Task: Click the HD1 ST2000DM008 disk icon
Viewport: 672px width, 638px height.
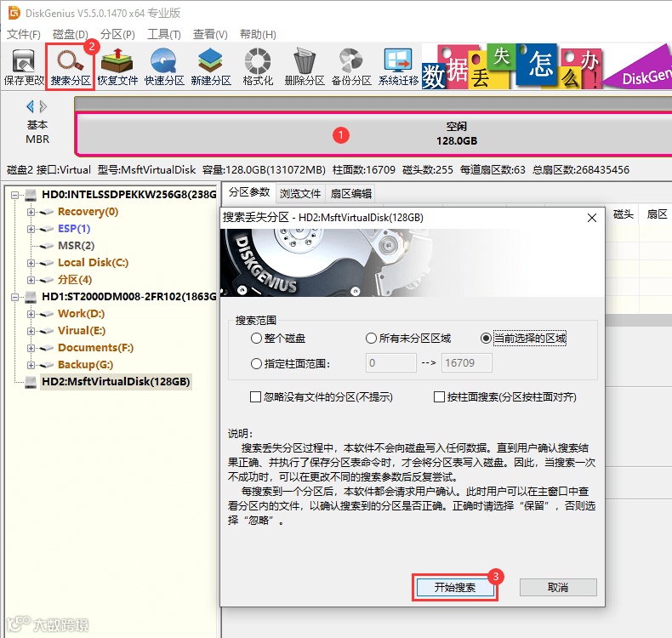Action: [x=31, y=297]
